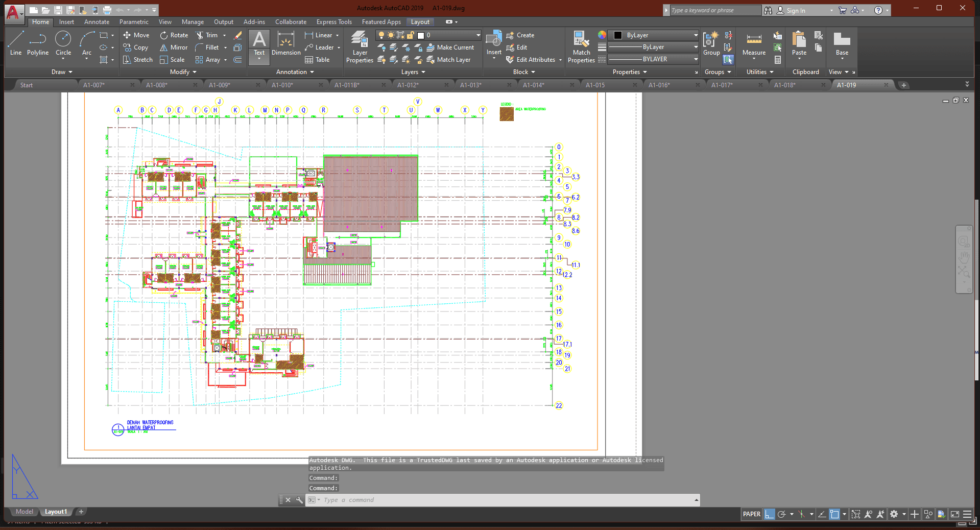Click the Workspace Switching gear icon
The height and width of the screenshot is (530, 980).
pos(894,514)
